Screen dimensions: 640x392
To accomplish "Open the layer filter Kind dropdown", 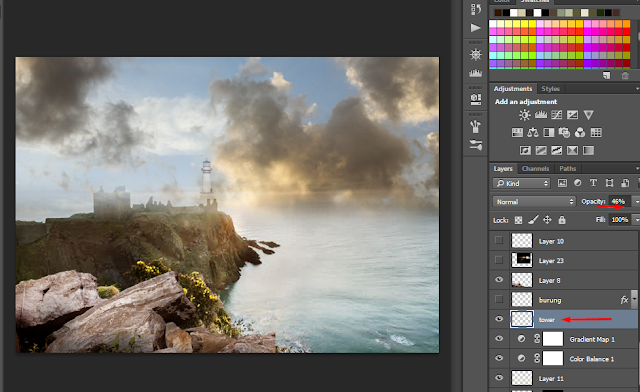I will click(x=521, y=183).
